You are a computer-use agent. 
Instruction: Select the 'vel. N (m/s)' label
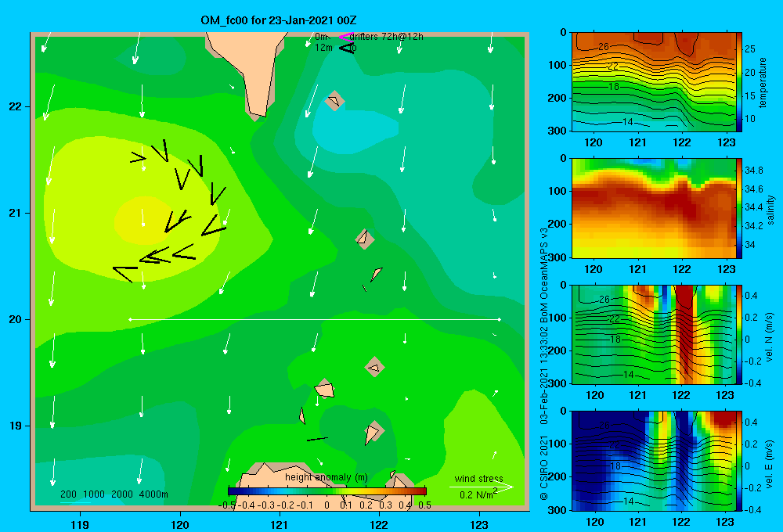[x=770, y=337]
